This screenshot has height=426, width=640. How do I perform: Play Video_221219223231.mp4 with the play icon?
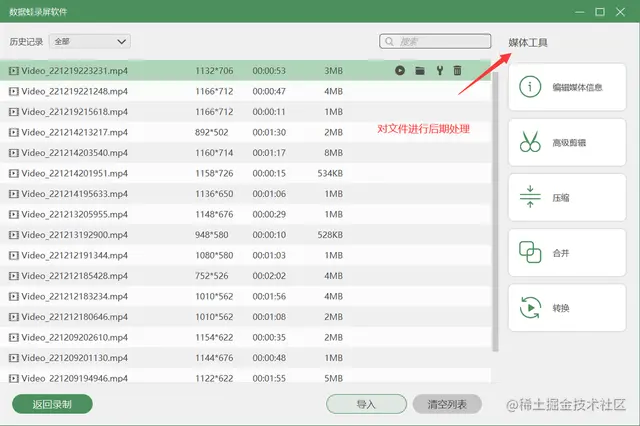click(x=400, y=71)
